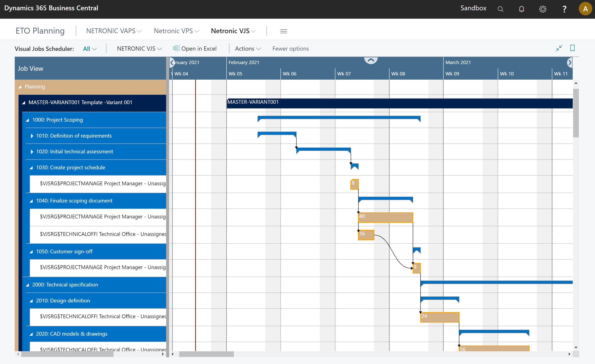Open the NETRONIC VJS dropdown

139,49
